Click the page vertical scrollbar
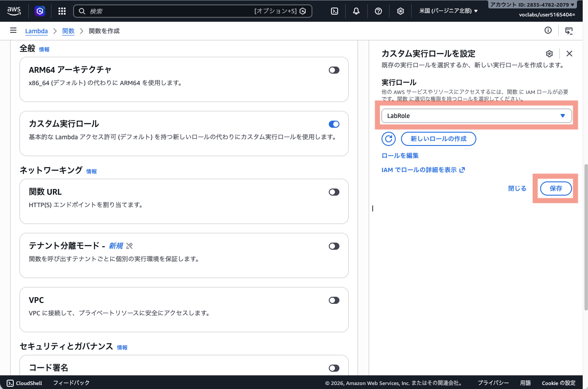The width and height of the screenshot is (588, 389). point(585,236)
